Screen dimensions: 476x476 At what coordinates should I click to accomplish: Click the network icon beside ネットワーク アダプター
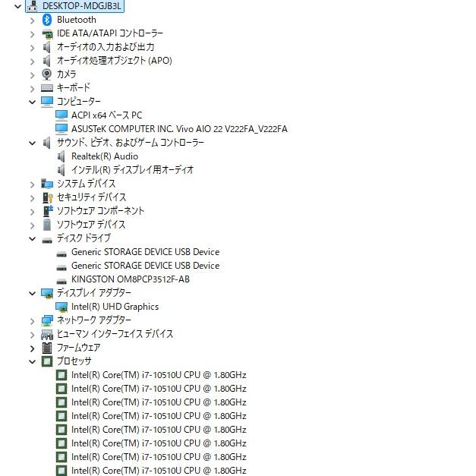[47, 320]
